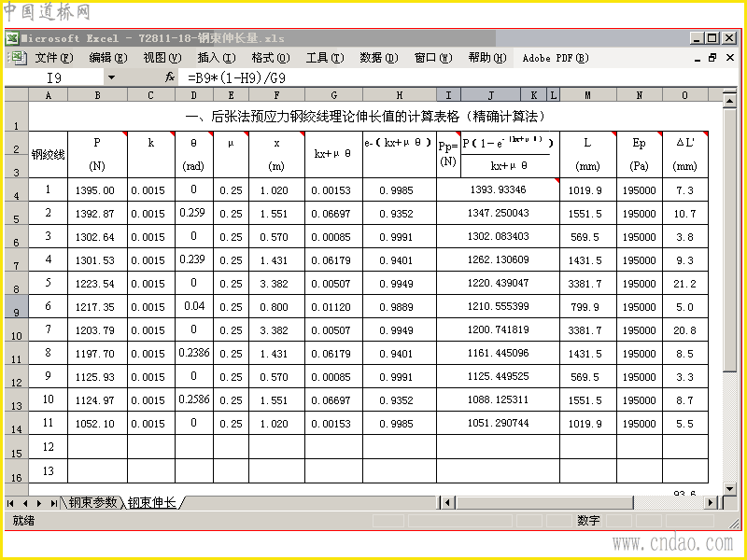Click the vertical scrollbar down arrow

(729, 488)
